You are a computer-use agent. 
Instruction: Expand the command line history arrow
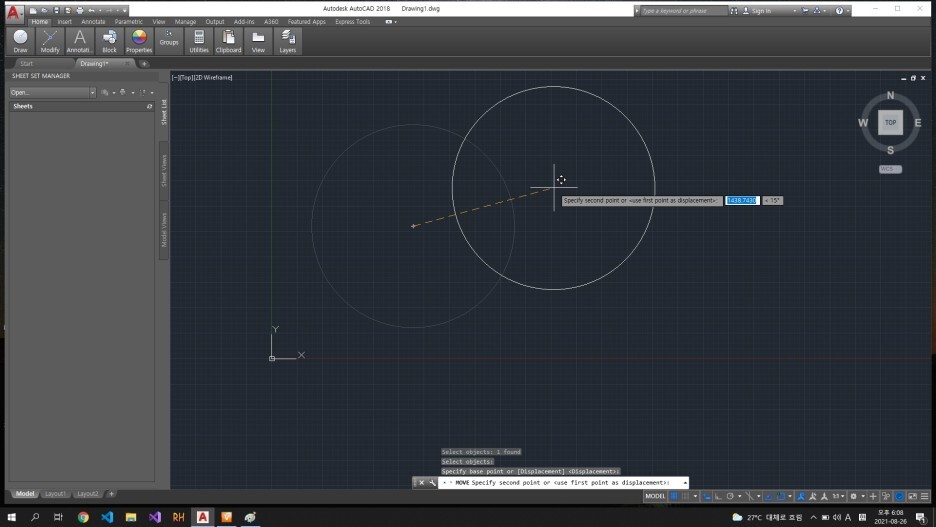coord(685,482)
